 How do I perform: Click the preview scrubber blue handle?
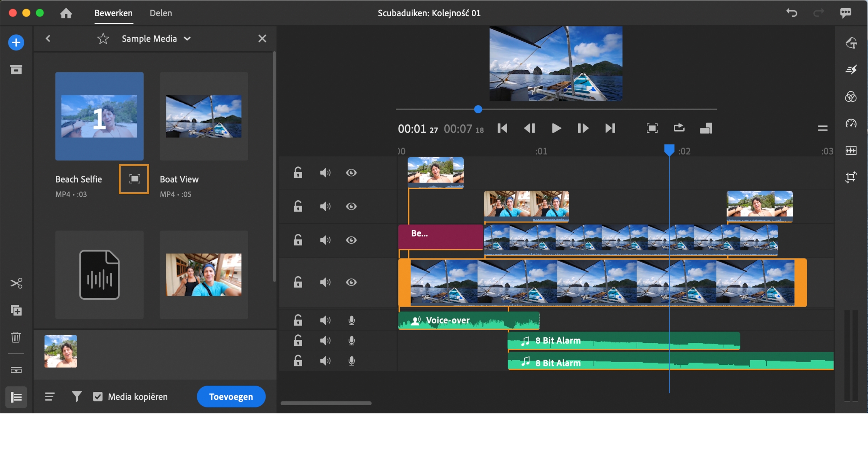tap(478, 109)
